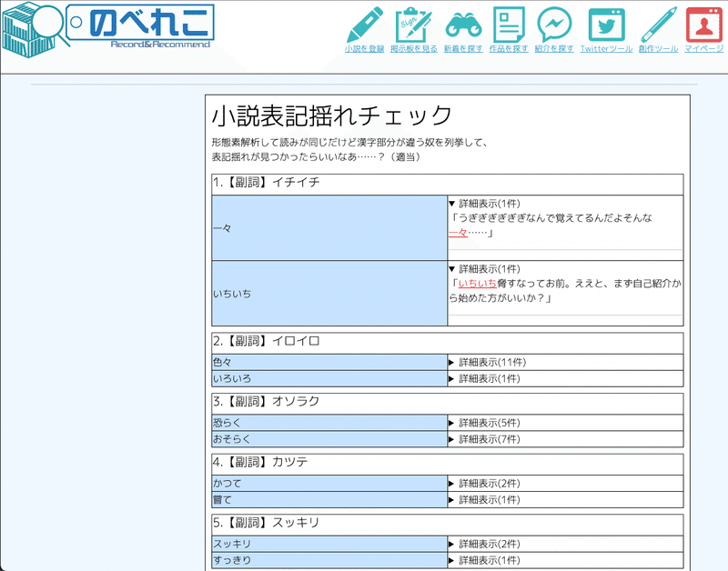
Task: Click the 5.【副詞】スッキリ section header
Action: point(448,524)
